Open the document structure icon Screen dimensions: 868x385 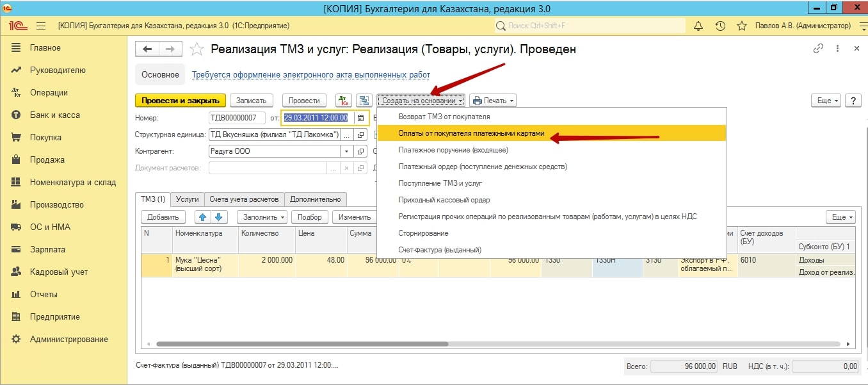[x=364, y=101]
